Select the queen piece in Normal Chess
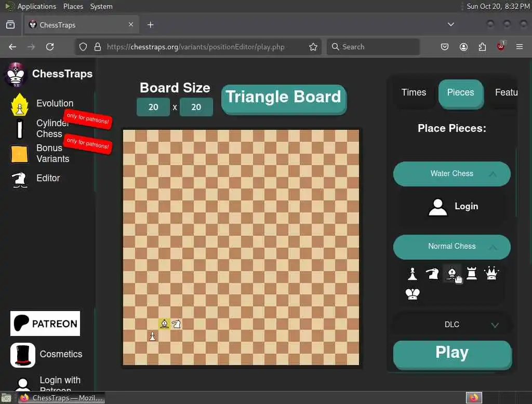Viewport: 532px width, 404px height. [x=491, y=274]
